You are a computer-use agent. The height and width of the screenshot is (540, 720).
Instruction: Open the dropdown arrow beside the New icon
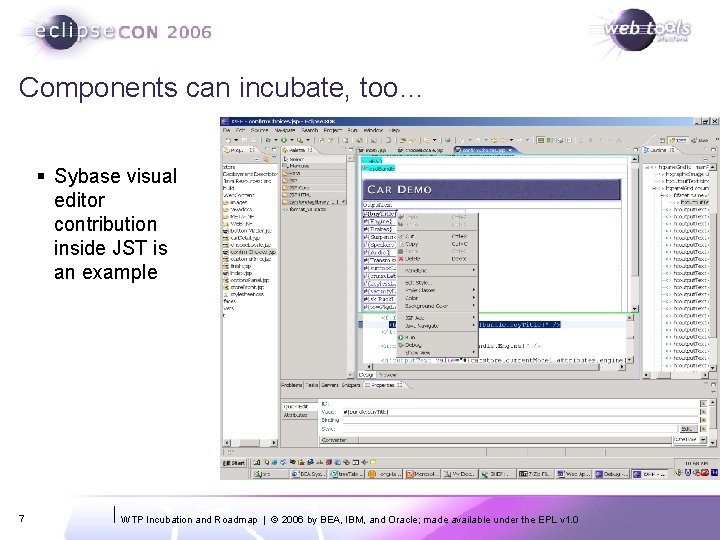236,140
